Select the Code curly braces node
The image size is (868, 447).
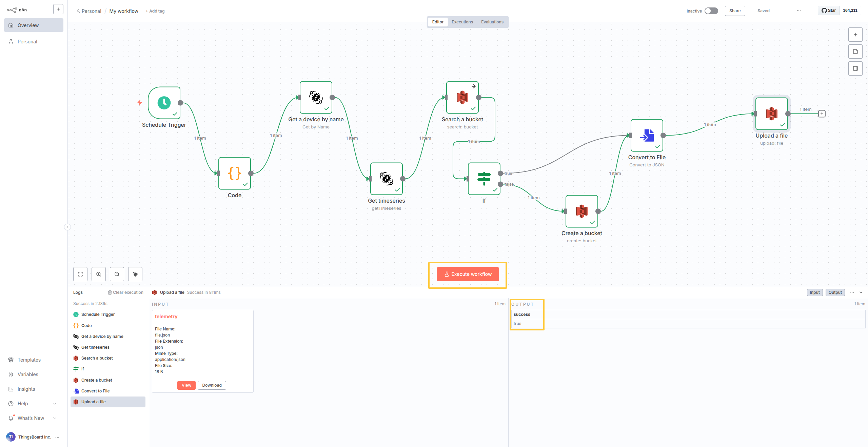pyautogui.click(x=235, y=173)
